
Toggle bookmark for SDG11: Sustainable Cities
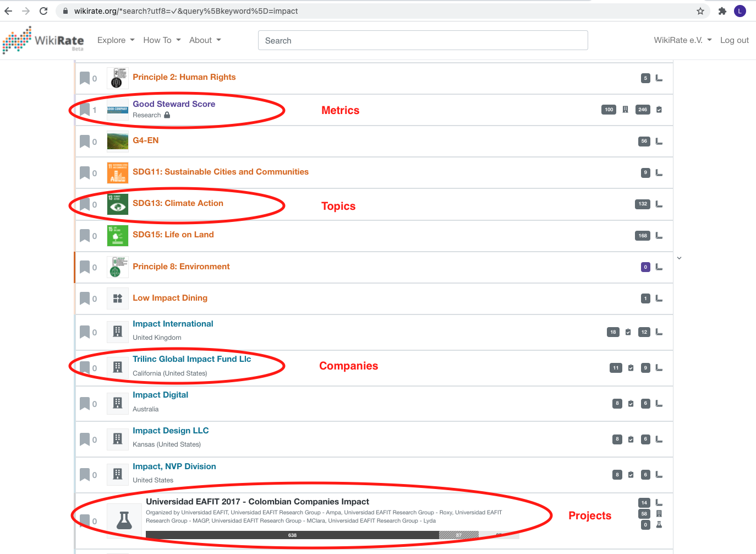(x=85, y=173)
